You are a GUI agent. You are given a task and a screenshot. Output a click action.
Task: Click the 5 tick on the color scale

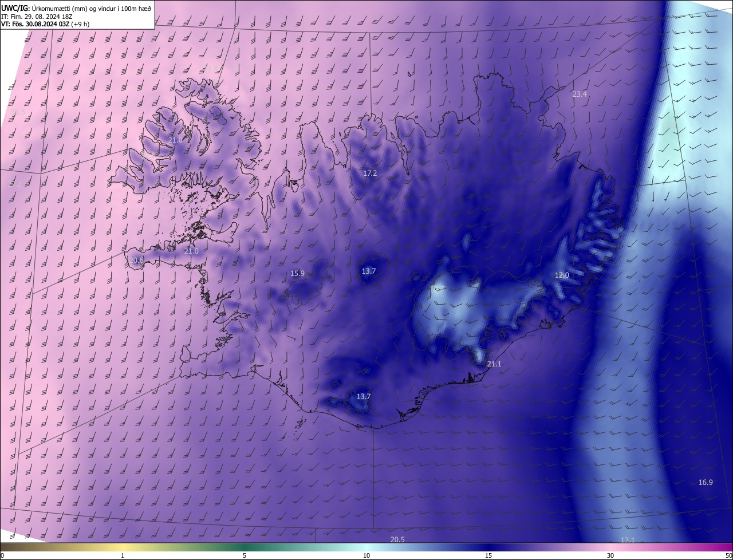[x=245, y=555]
